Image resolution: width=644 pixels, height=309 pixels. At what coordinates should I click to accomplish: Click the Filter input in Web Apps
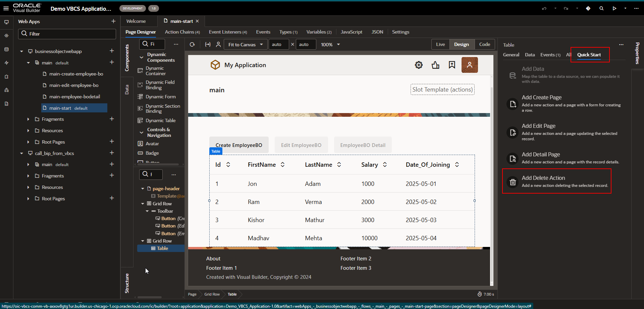(67, 34)
